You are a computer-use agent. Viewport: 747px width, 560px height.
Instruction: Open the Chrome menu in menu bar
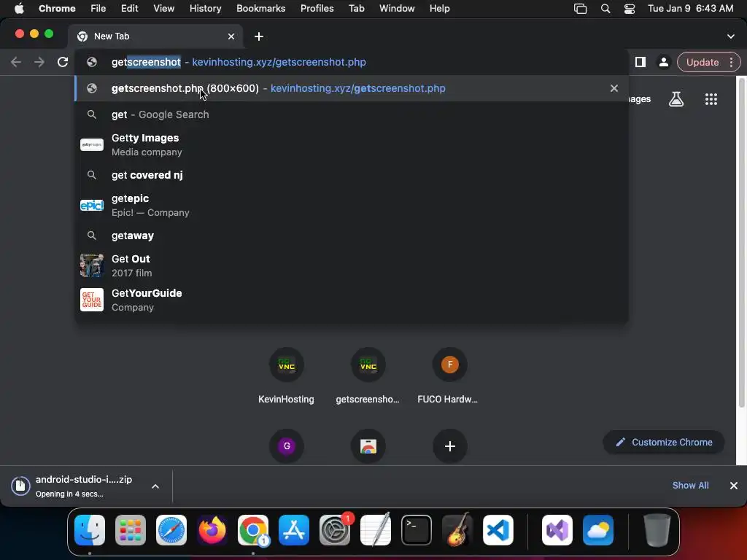[x=57, y=8]
